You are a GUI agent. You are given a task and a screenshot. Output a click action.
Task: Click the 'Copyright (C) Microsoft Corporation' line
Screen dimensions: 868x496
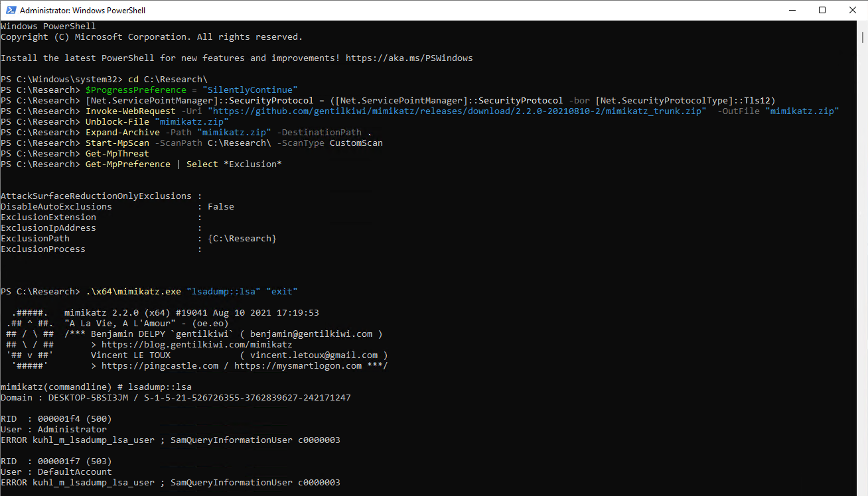(152, 37)
